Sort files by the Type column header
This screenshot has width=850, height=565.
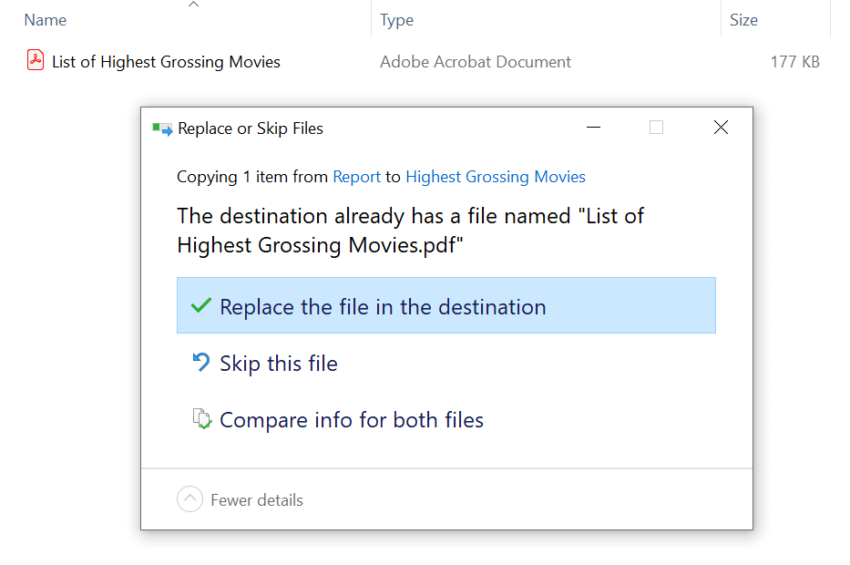point(397,20)
